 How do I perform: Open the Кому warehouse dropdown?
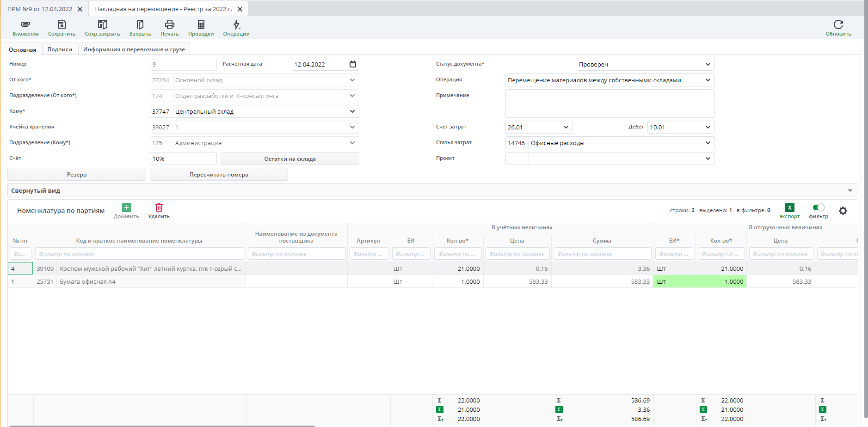[352, 111]
